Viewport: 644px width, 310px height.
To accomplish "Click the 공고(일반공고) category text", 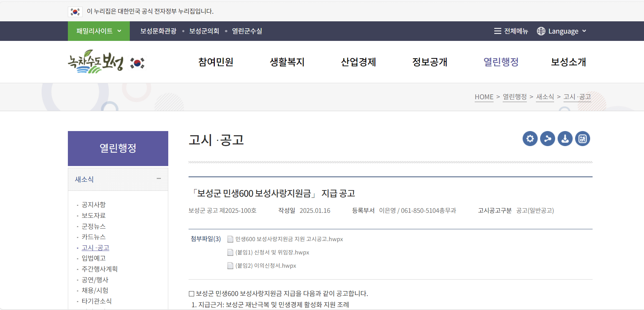I will point(535,211).
